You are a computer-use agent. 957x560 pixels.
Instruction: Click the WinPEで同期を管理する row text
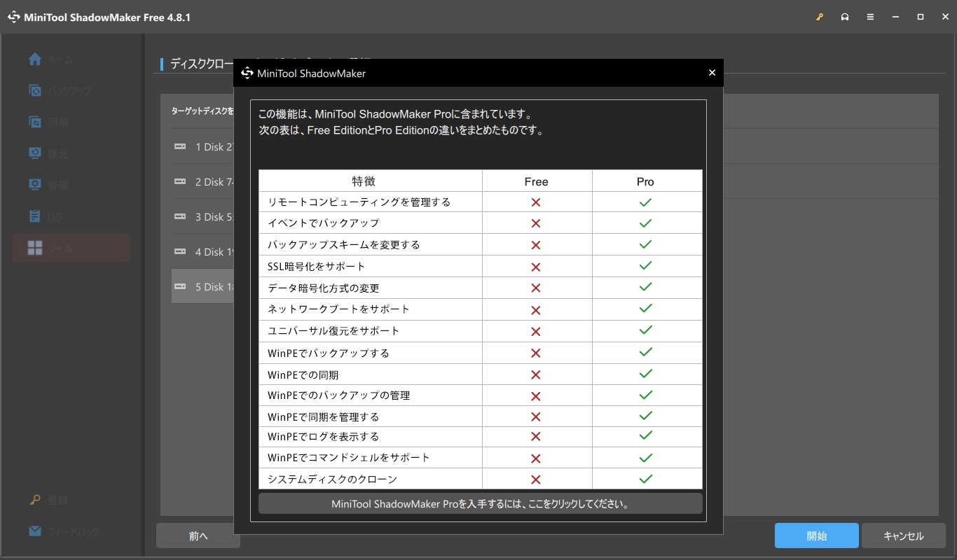click(323, 416)
